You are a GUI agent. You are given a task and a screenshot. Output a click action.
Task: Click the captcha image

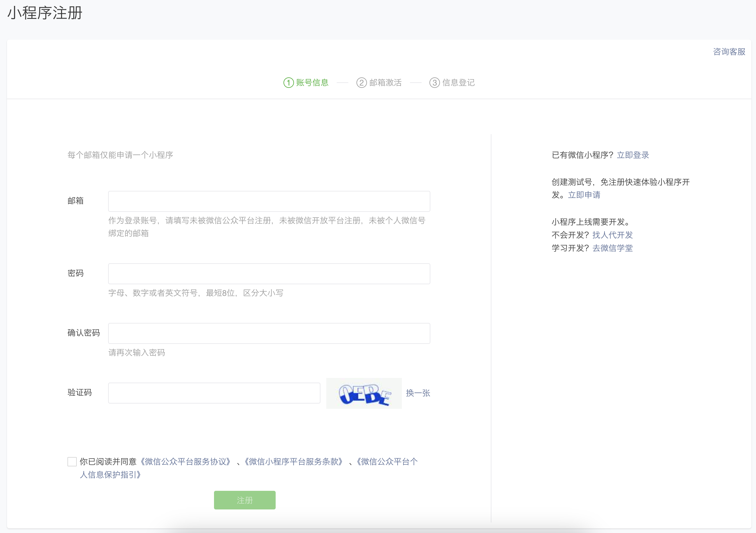(364, 393)
